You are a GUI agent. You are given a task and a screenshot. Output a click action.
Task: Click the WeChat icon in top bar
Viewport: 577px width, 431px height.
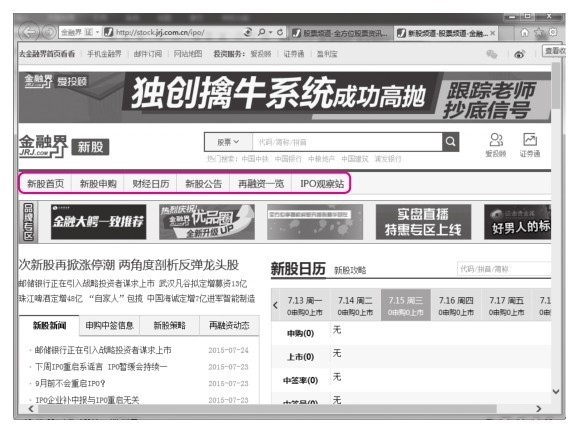[x=492, y=54]
